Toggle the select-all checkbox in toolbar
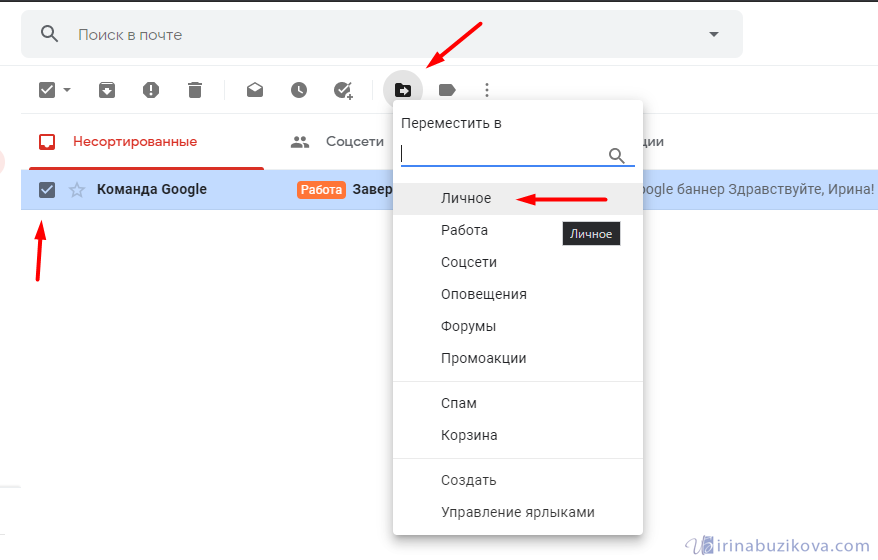The height and width of the screenshot is (560, 878). [47, 90]
